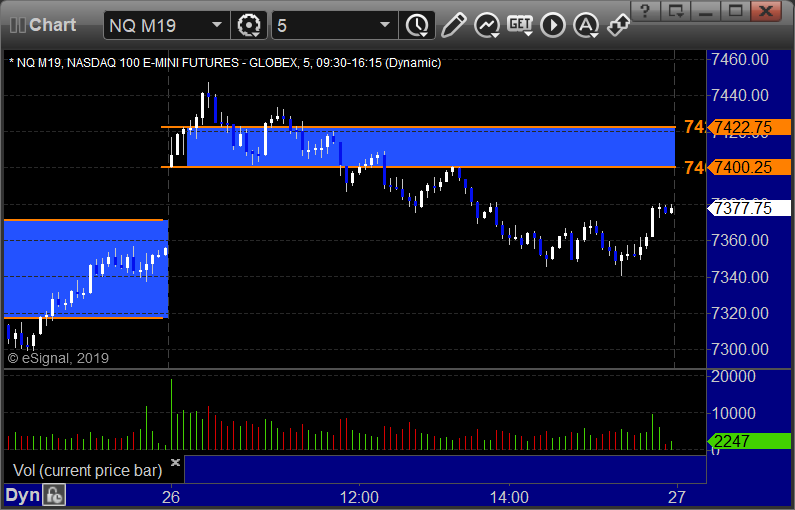Select the 7422.75 orange price marker

[x=749, y=127]
